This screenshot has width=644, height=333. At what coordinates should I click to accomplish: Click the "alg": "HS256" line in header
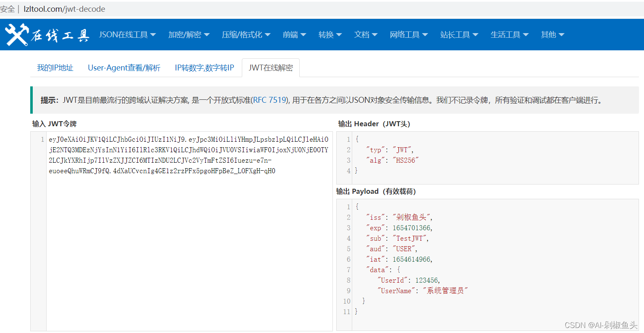392,160
